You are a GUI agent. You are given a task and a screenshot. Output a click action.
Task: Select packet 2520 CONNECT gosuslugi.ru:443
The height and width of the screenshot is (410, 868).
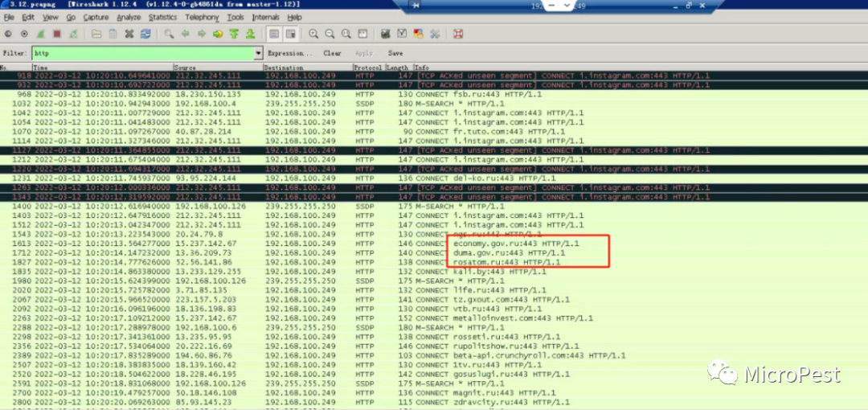(x=434, y=374)
